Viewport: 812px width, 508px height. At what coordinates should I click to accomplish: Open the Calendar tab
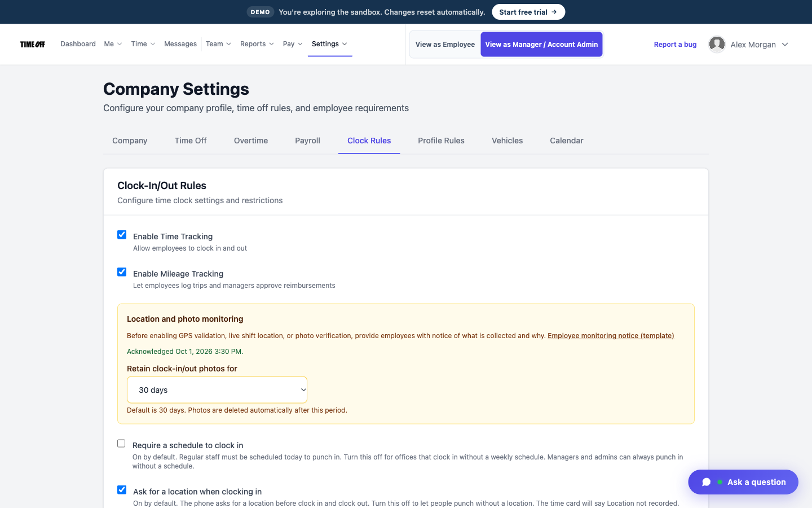[567, 141]
